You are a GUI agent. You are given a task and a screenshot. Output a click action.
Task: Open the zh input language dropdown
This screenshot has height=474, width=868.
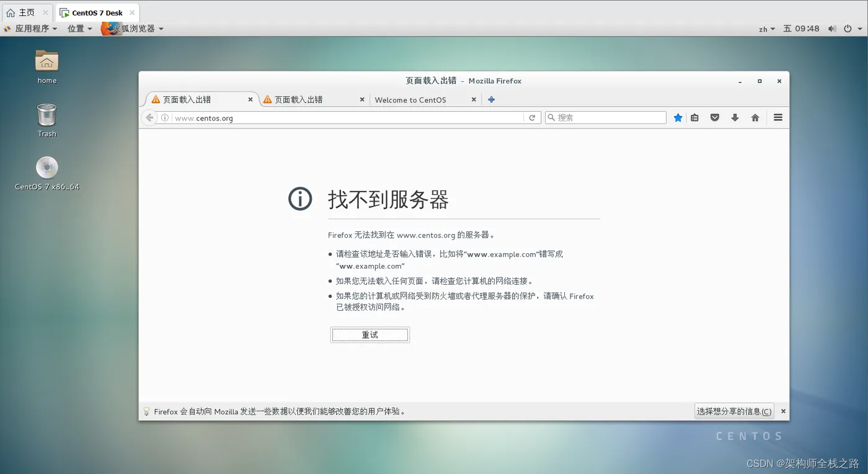767,29
